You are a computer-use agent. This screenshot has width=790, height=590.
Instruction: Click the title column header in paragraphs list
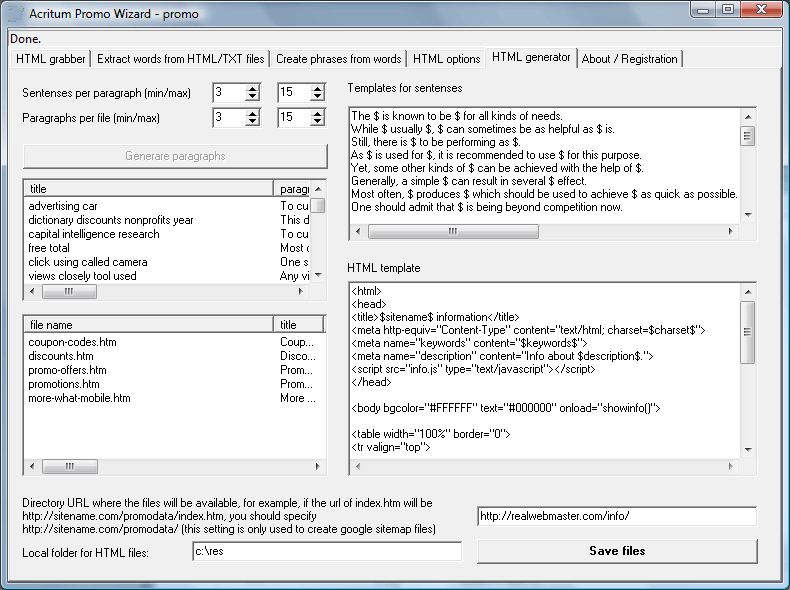coord(148,189)
